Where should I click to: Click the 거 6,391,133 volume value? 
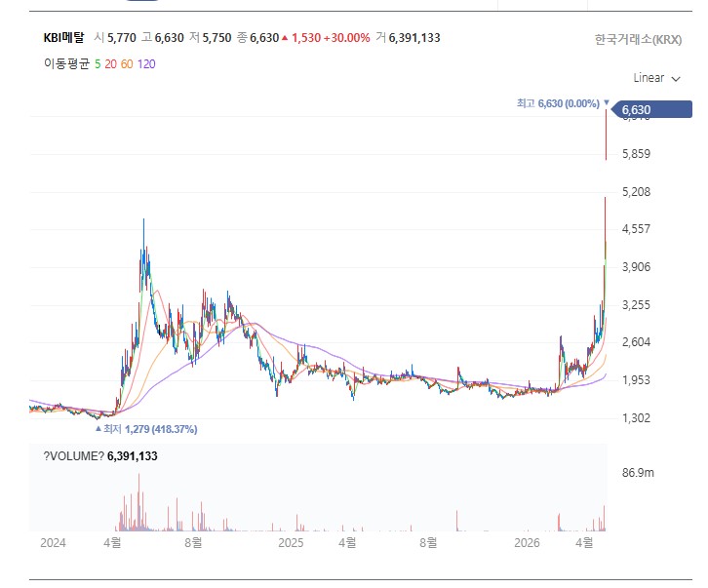point(409,38)
